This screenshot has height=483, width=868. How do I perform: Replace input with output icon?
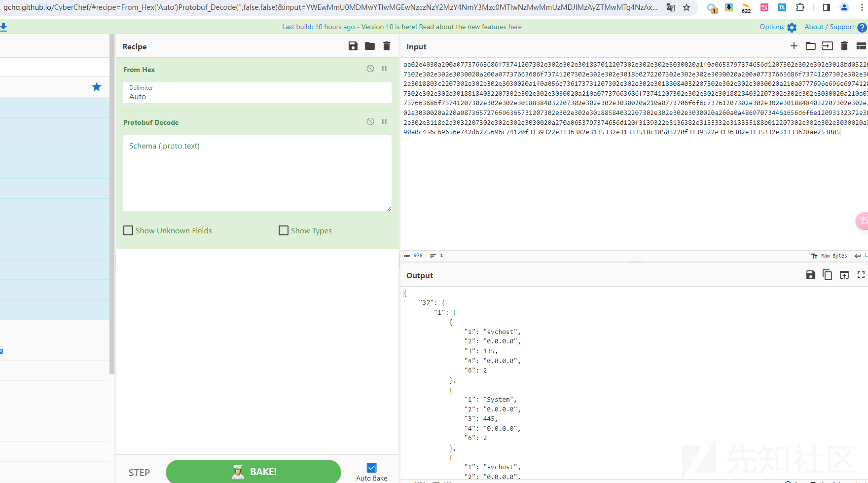click(844, 275)
